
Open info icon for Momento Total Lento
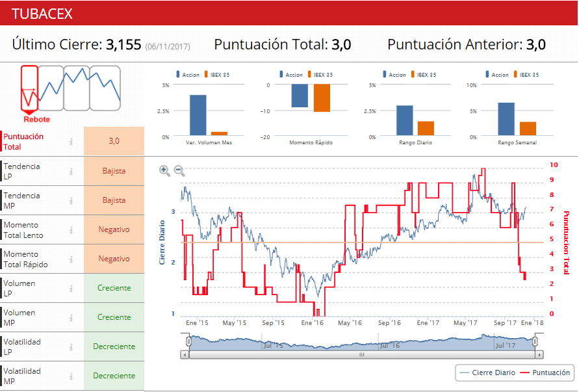click(x=71, y=230)
